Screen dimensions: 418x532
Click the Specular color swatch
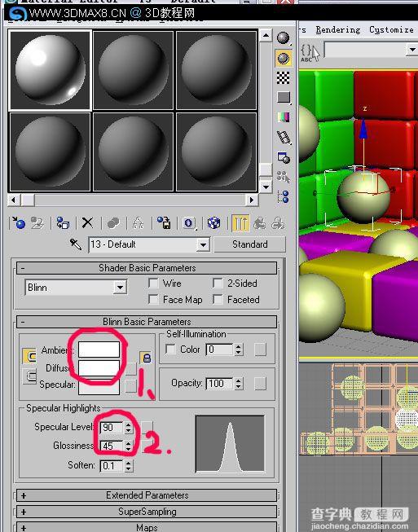pos(99,386)
